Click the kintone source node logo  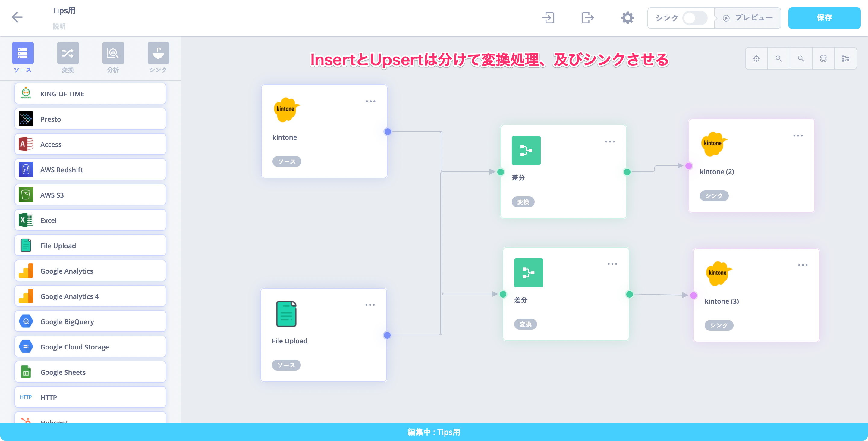(286, 109)
